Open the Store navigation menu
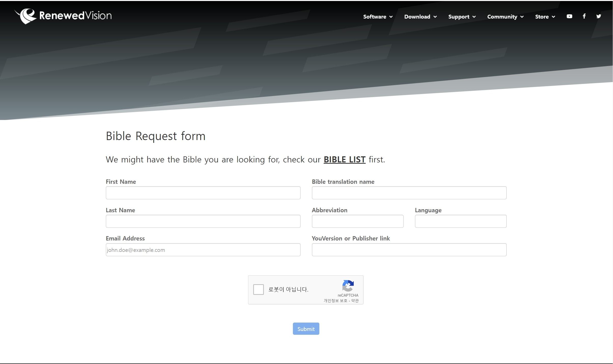The height and width of the screenshot is (364, 613). (545, 17)
